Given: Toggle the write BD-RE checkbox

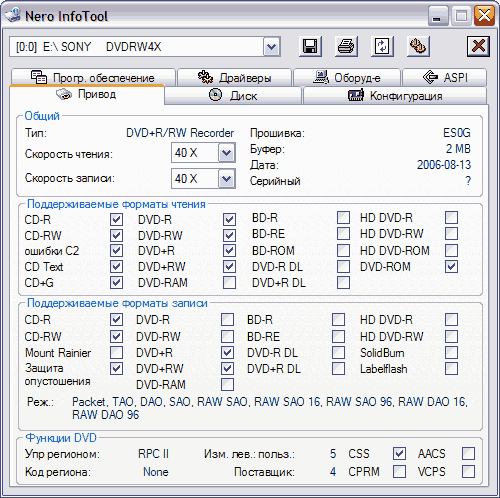Looking at the screenshot, I should click(x=338, y=337).
